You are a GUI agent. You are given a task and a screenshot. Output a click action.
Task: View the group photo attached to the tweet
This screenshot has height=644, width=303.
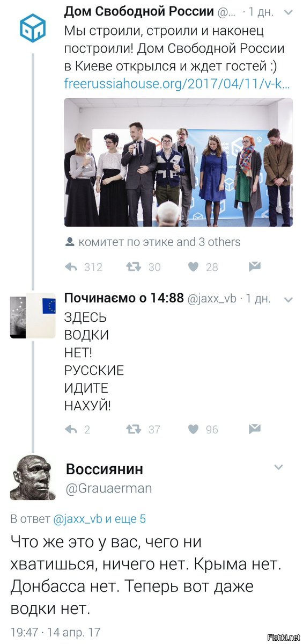[x=179, y=162]
